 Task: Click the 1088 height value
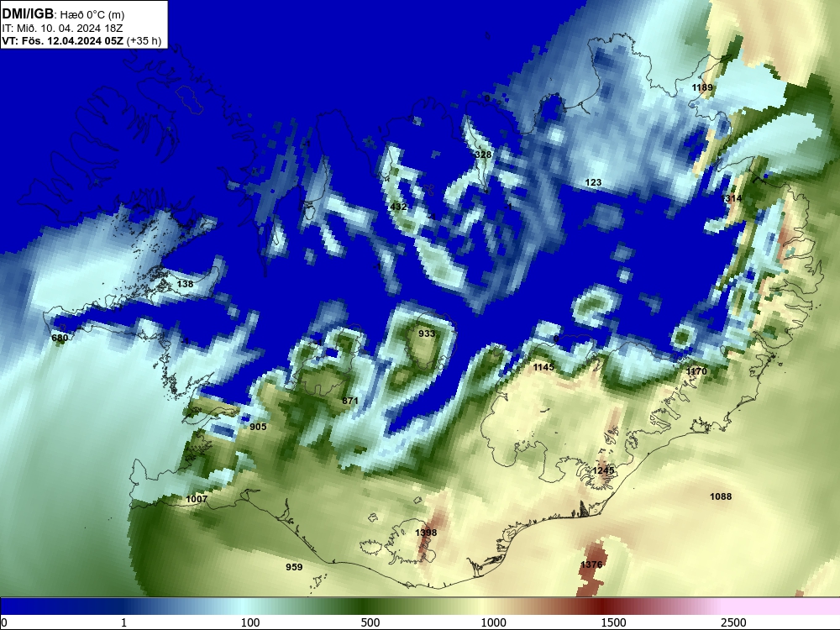tap(721, 496)
